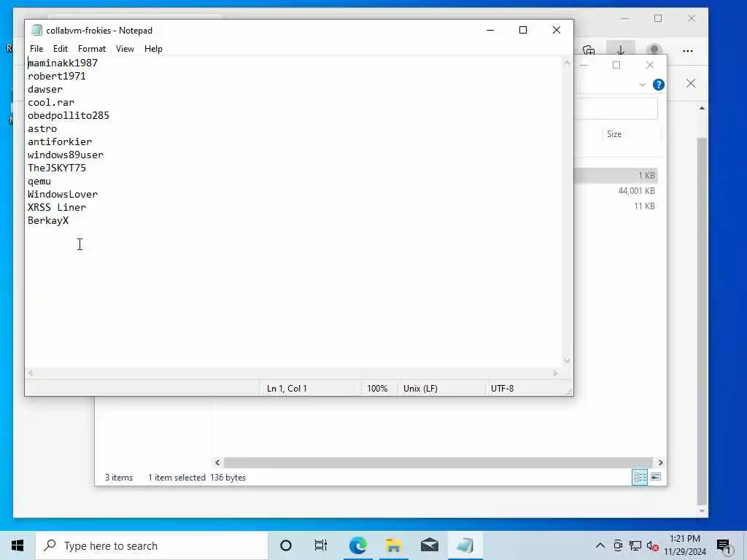The image size is (747, 560).
Task: Click Explorer scroll right arrow
Action: click(660, 462)
